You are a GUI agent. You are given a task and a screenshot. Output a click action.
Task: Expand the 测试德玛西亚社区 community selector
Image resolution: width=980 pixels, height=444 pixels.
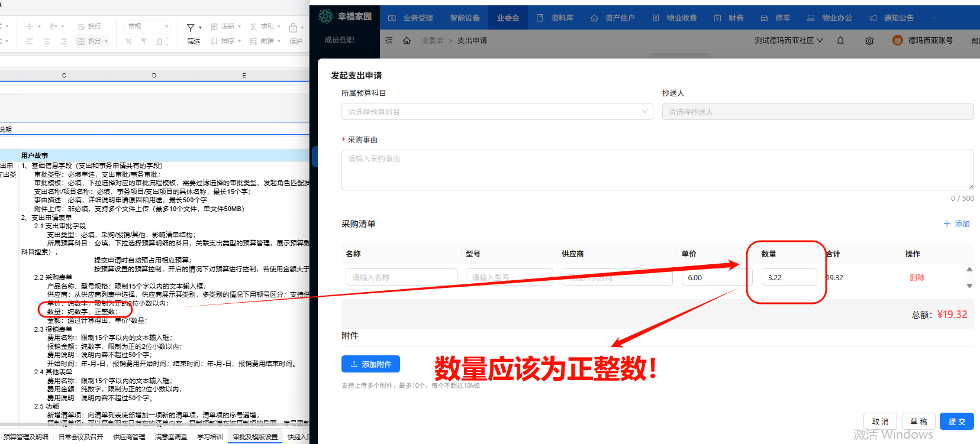788,41
